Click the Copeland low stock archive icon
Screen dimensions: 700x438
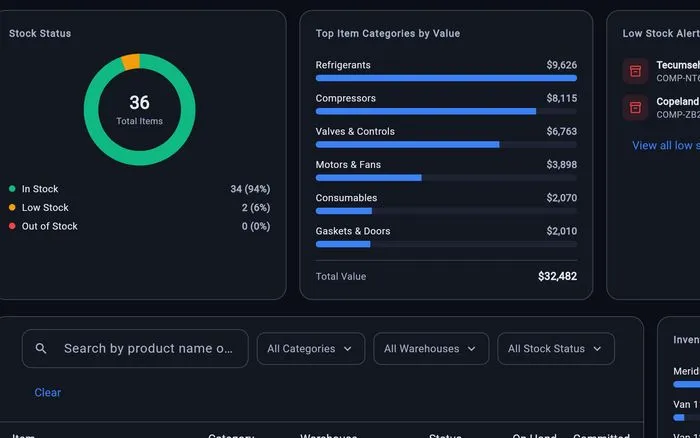[635, 108]
